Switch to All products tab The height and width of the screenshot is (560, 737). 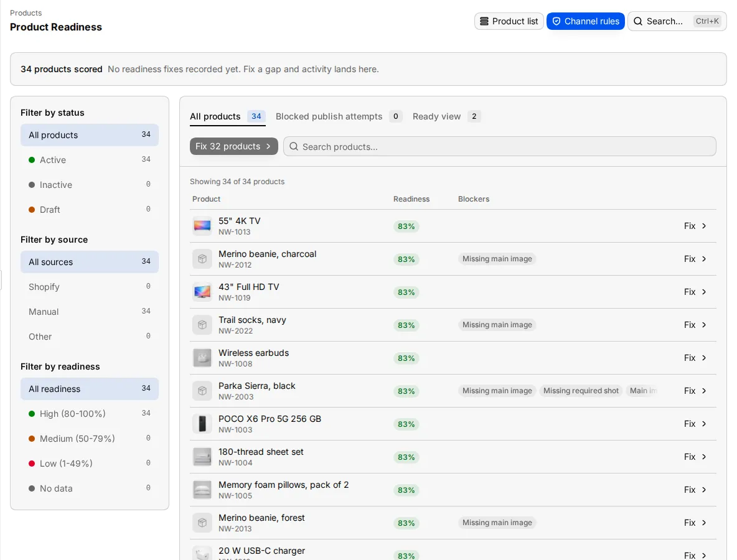click(227, 116)
